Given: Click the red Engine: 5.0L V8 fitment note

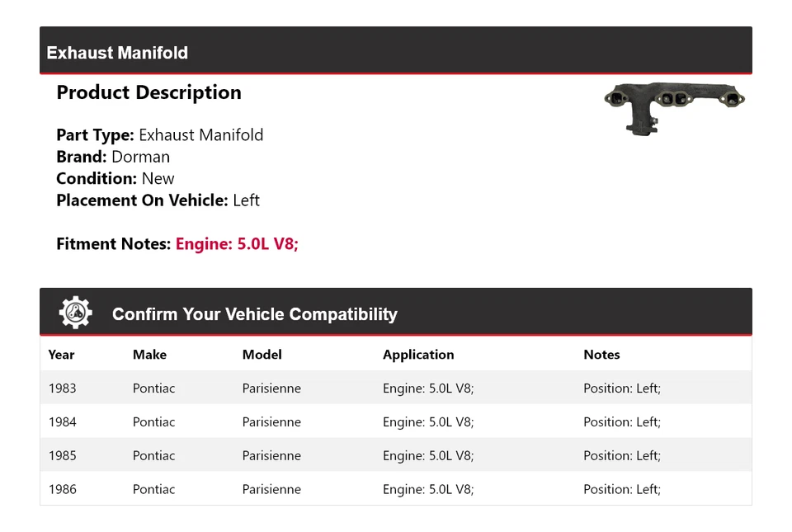Looking at the screenshot, I should click(x=237, y=244).
